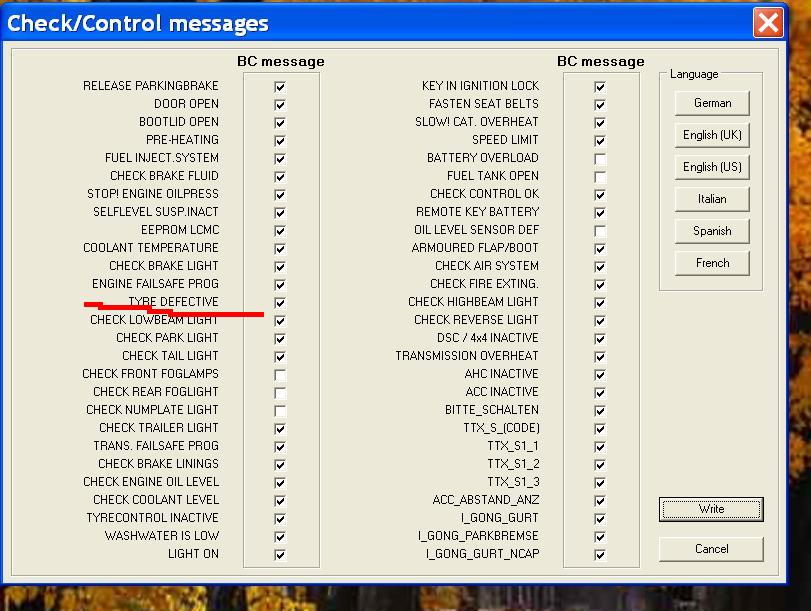Screen dimensions: 811x611
Task: Toggle ENGINE FAILSAFE PROG checkbox
Action: pos(280,285)
